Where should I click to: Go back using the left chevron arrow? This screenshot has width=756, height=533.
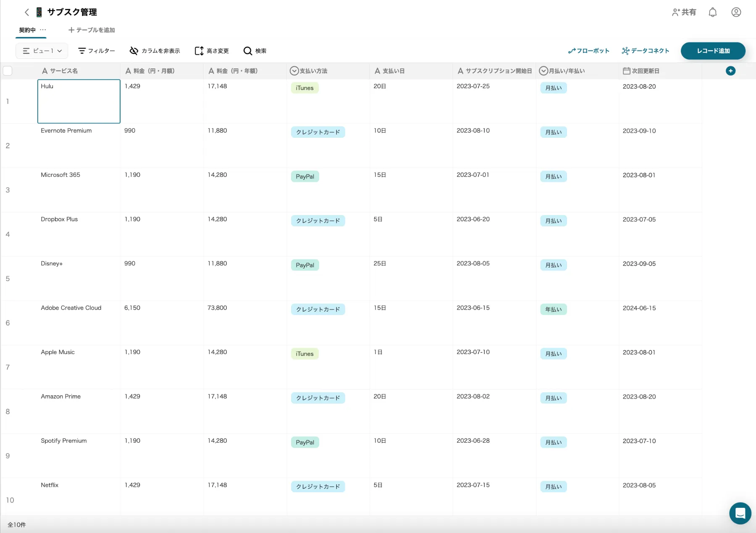[27, 12]
